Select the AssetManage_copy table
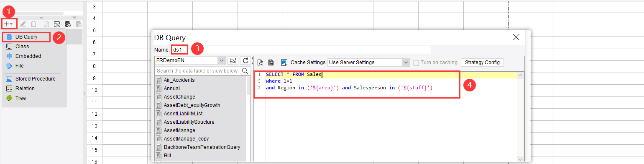644x164 pixels. (x=186, y=139)
